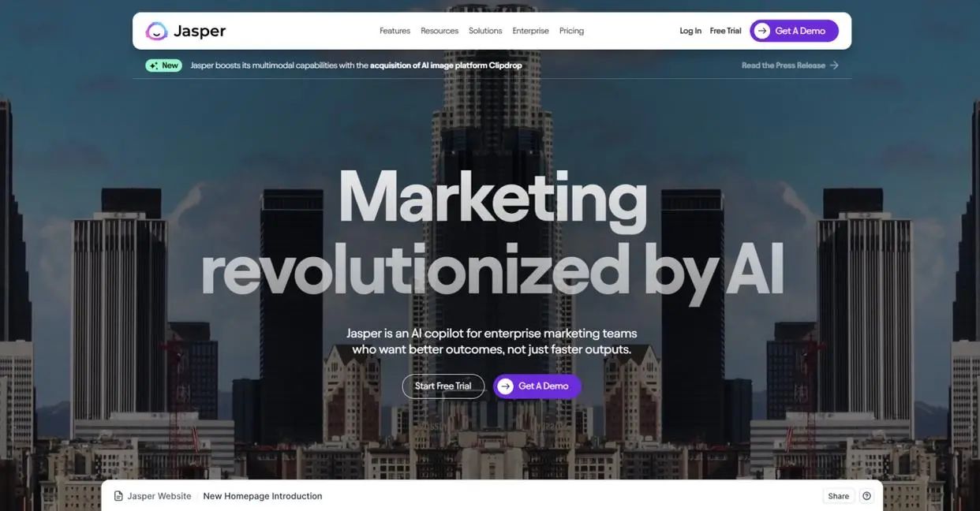Click the help question mark icon
The image size is (980, 511).
click(867, 496)
